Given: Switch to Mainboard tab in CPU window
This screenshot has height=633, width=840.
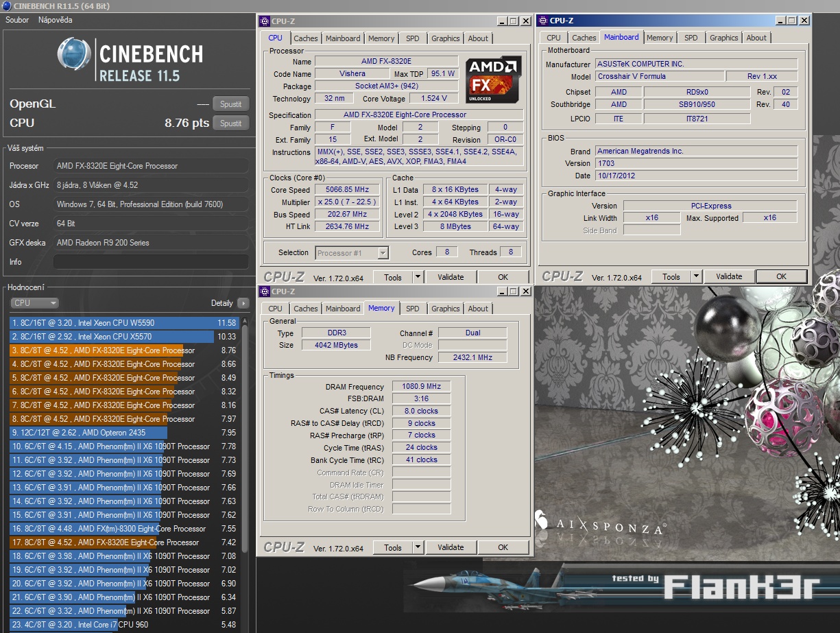Looking at the screenshot, I should click(x=343, y=38).
